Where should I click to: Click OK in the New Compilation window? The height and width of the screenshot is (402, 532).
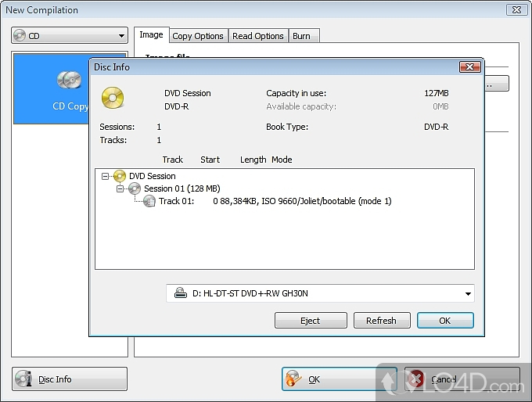[x=340, y=379]
